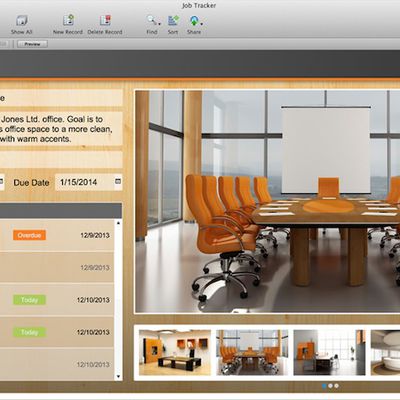400x400 pixels.
Task: Click the Delete Record icon
Action: coord(105,20)
